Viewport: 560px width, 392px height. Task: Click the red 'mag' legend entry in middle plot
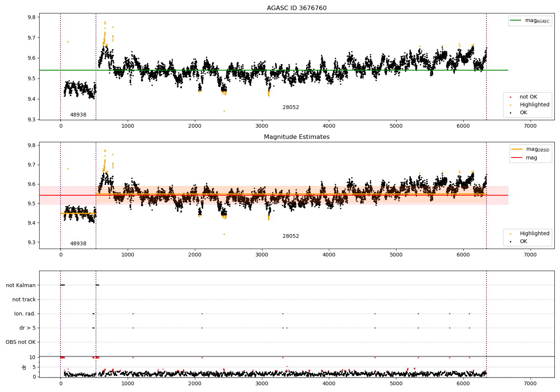pos(531,158)
